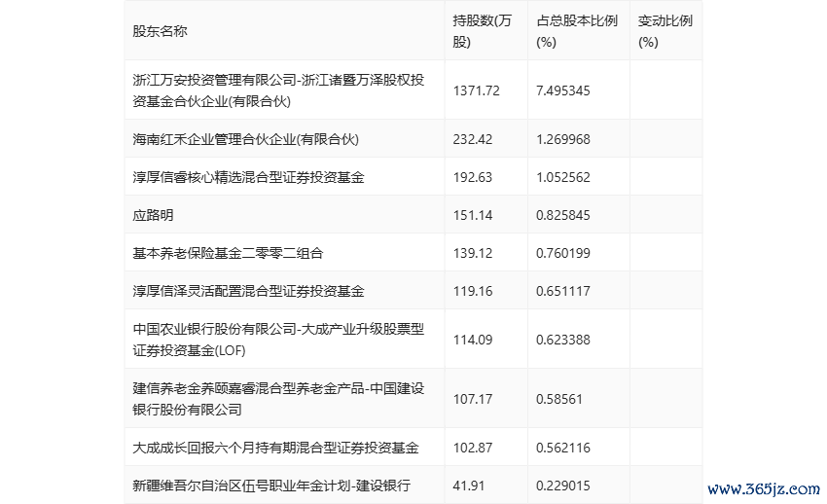Screen dimensions: 827x504
Task: Click the value 119.16
Action: 473,291
